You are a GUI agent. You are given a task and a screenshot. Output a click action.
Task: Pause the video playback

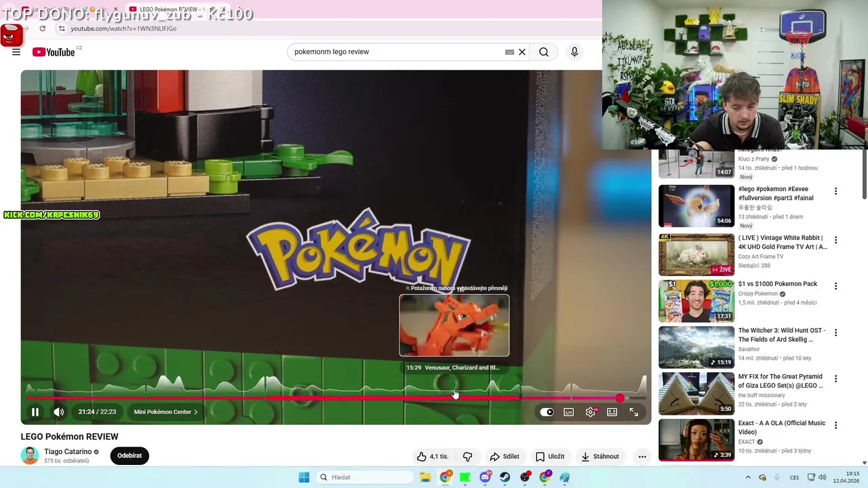(x=35, y=411)
